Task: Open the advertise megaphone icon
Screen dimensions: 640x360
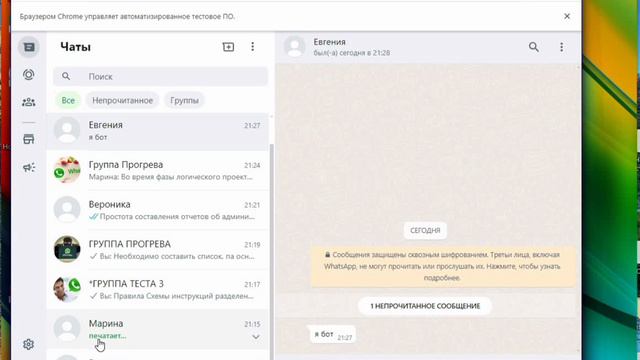Action: coord(29,167)
